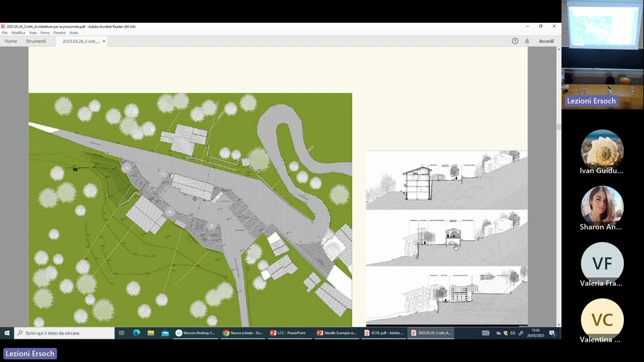The image size is (644, 362).
Task: Click the Accedi sign-in button
Action: coord(546,41)
